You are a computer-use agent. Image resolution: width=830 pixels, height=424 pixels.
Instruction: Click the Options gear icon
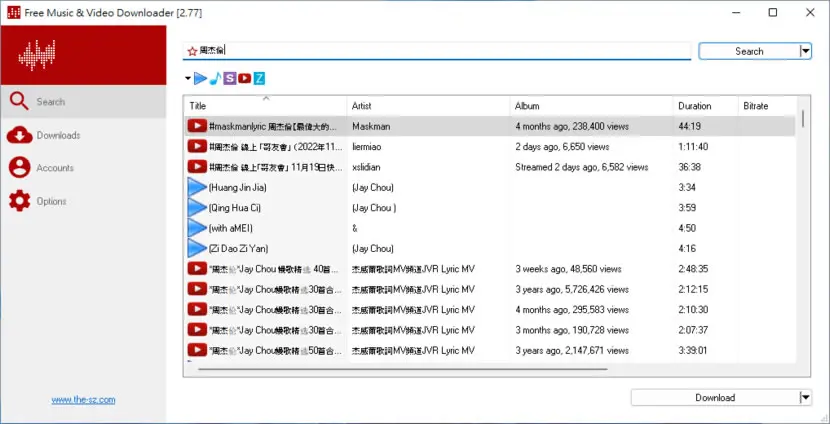(20, 201)
